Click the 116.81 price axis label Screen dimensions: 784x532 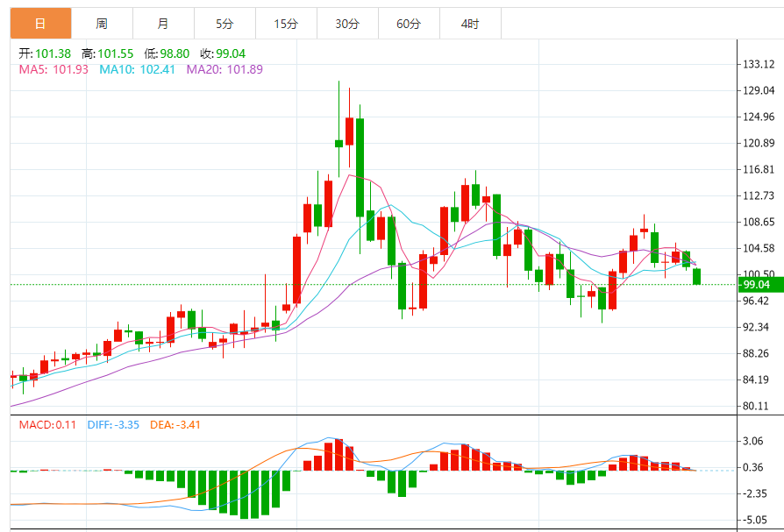[759, 169]
